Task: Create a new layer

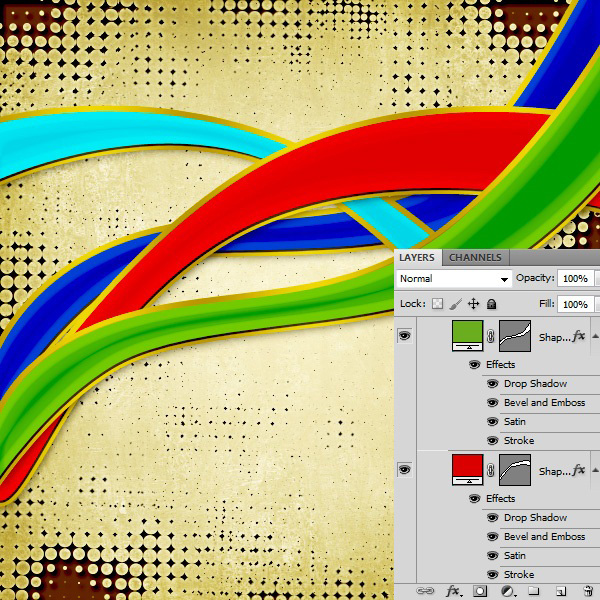Action: 561,591
